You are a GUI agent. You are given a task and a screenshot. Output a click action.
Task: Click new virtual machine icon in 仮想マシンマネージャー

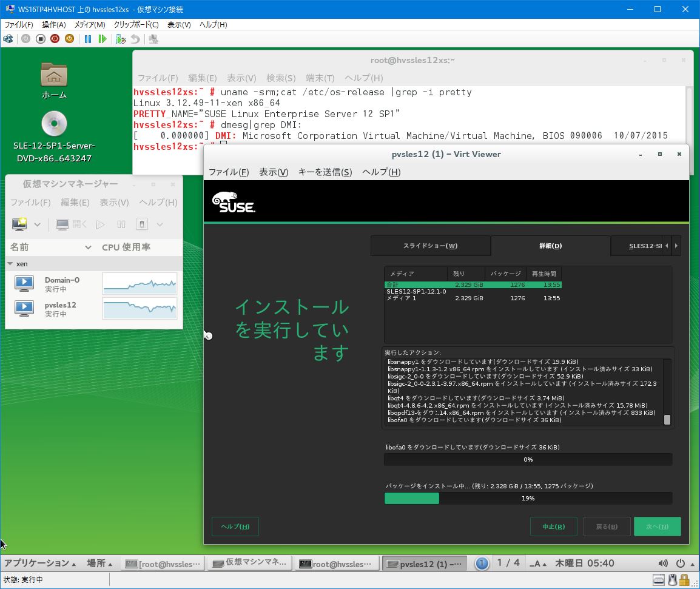[19, 224]
